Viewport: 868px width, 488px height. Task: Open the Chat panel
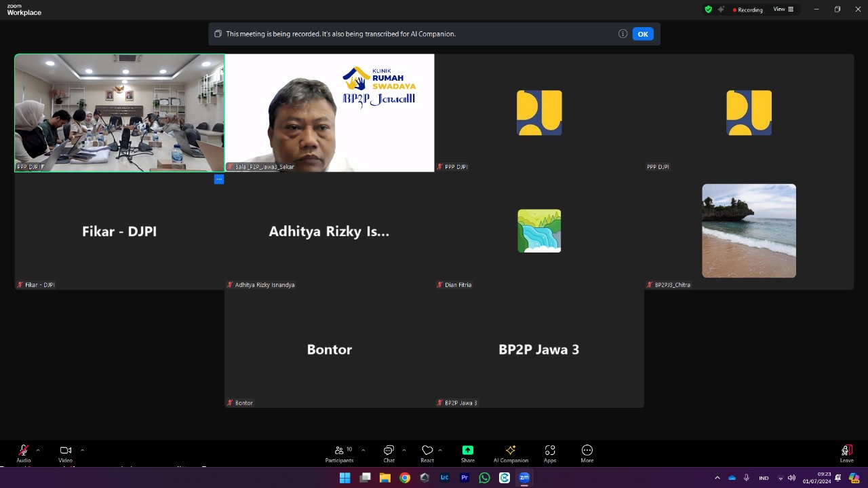[389, 453]
